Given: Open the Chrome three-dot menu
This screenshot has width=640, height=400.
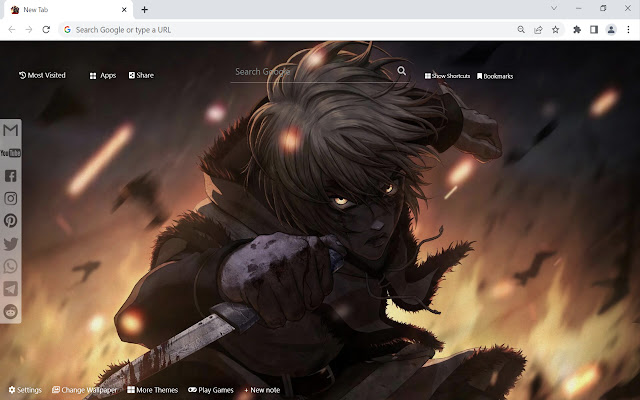Looking at the screenshot, I should (628, 29).
